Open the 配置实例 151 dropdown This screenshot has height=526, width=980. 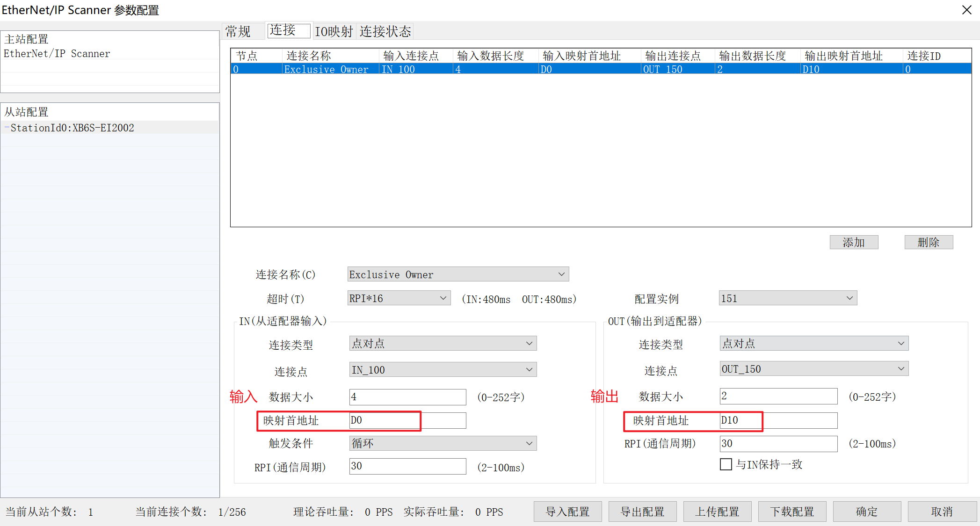click(x=788, y=298)
